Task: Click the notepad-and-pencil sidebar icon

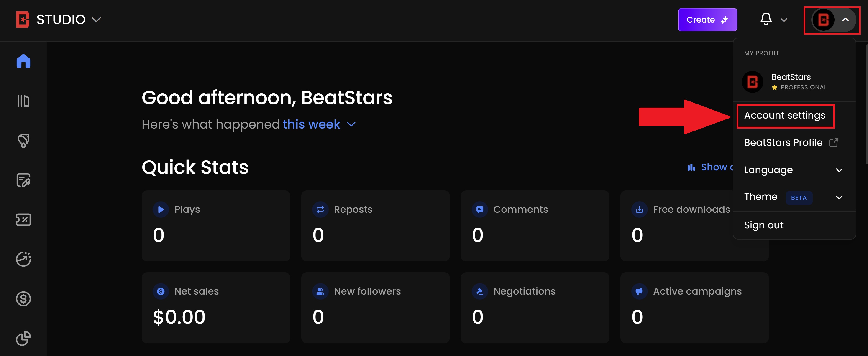Action: pyautogui.click(x=23, y=180)
